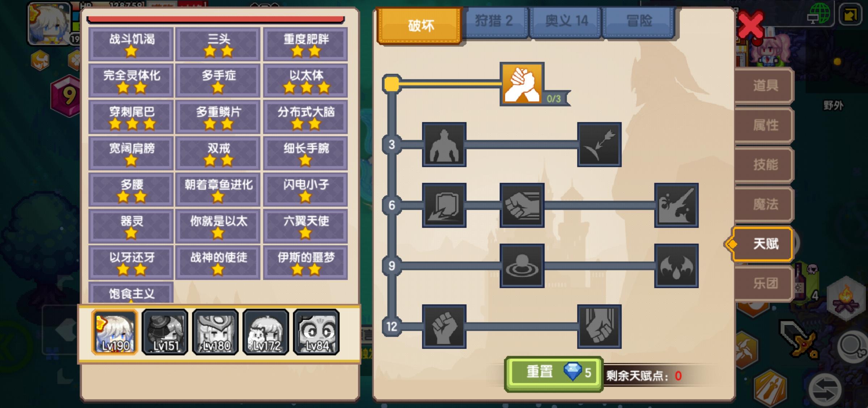
Task: Open the 奥义 14 tab
Action: click(566, 22)
